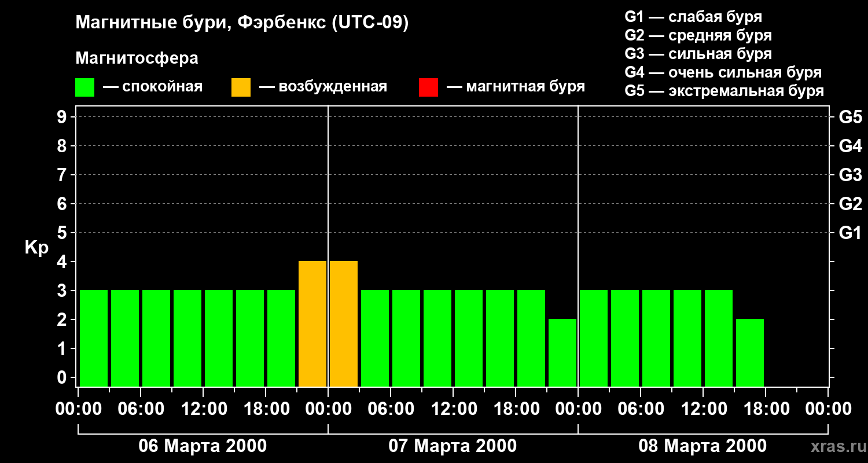The height and width of the screenshot is (463, 868).
Task: Click the red магнитная буря legend swatch
Action: 428,87
